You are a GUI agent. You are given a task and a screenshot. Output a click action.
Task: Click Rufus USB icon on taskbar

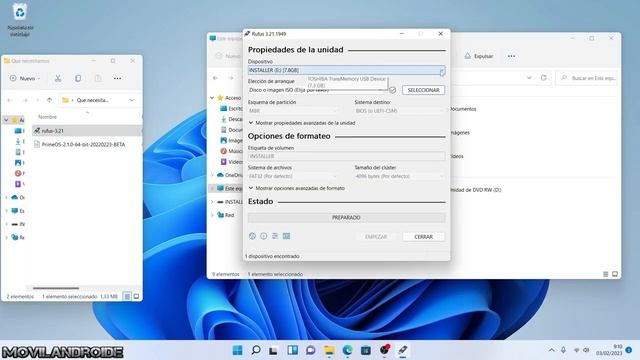tap(402, 350)
